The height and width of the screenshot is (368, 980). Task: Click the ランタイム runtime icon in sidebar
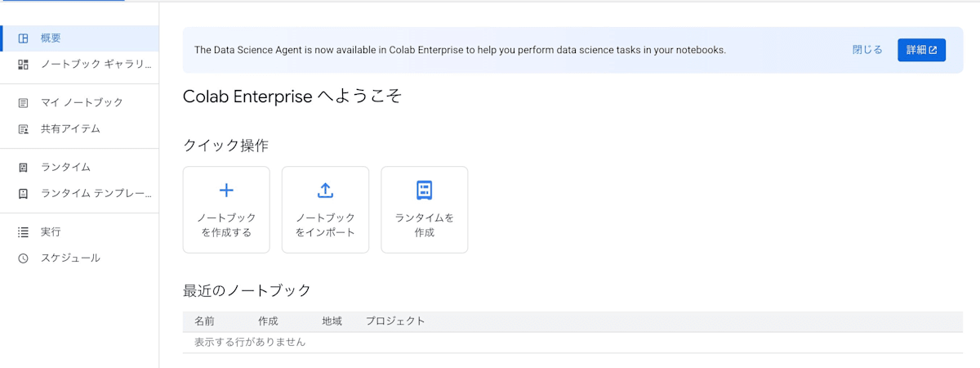tap(24, 168)
